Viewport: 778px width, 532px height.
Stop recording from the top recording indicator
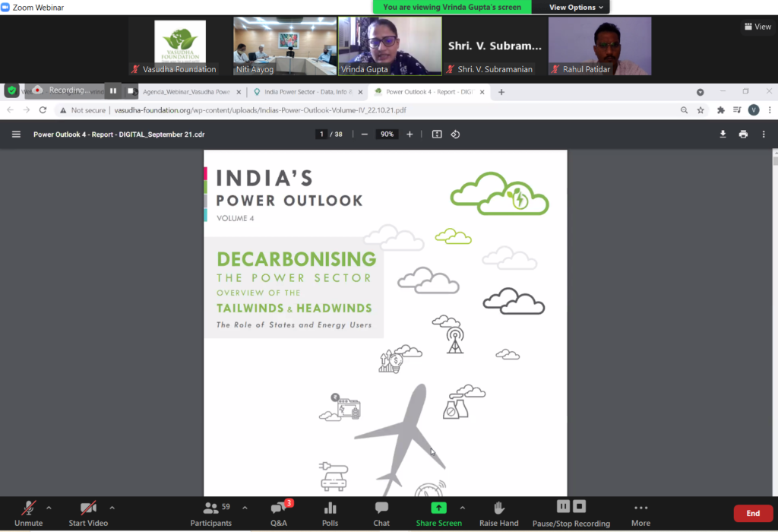point(131,90)
